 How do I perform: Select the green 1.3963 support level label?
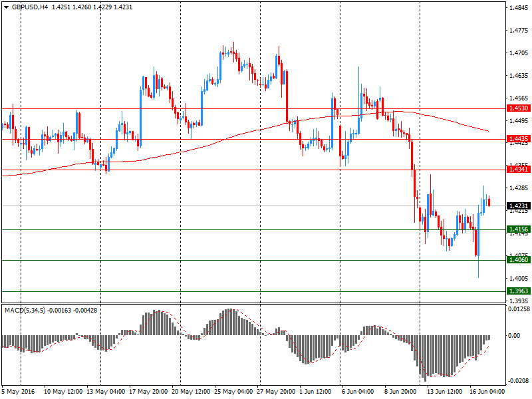click(x=519, y=291)
